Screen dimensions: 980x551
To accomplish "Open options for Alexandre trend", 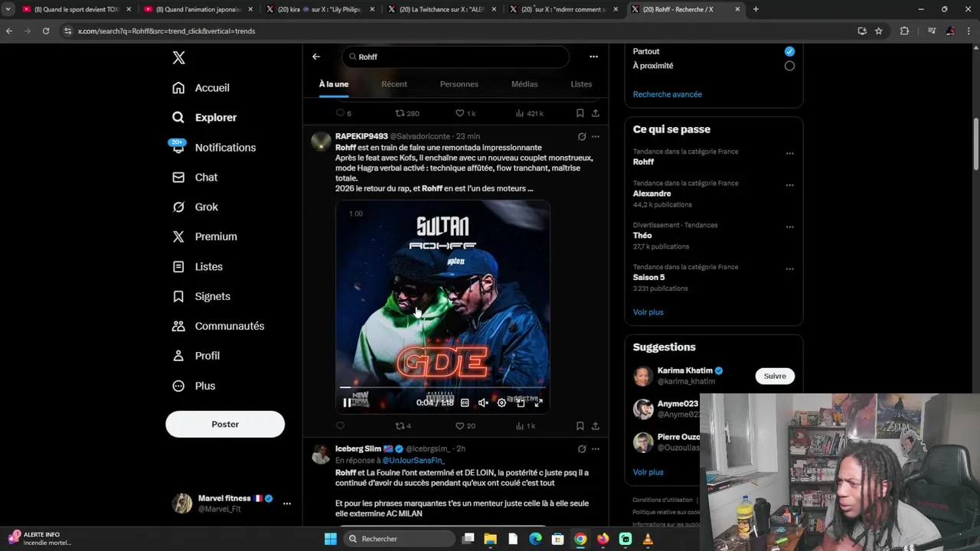I will 789,185.
